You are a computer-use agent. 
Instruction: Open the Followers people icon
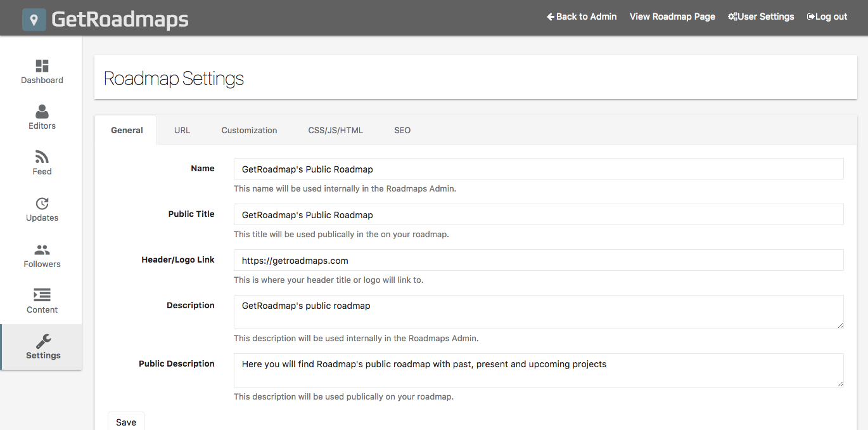(42, 250)
